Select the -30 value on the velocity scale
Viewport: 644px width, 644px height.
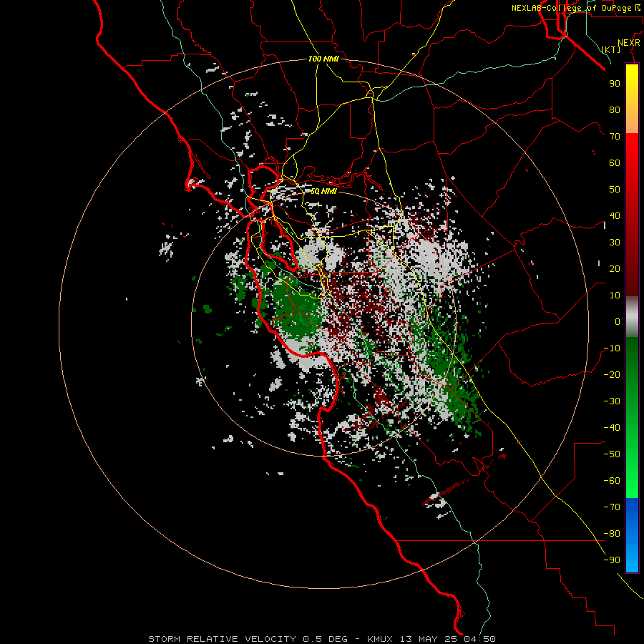pyautogui.click(x=612, y=401)
